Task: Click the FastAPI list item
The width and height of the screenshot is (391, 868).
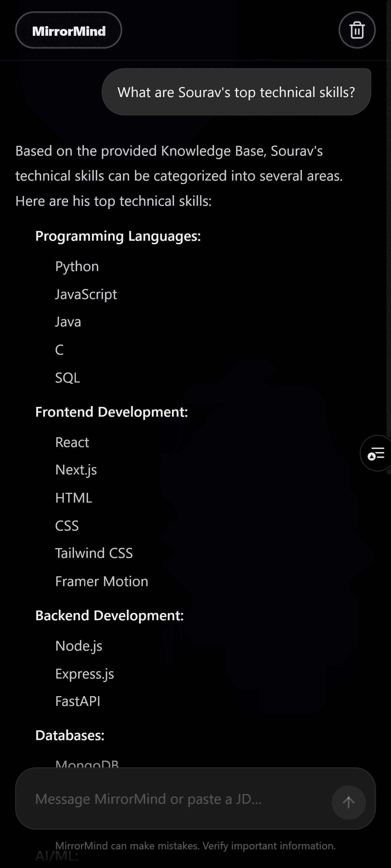Action: click(x=78, y=702)
